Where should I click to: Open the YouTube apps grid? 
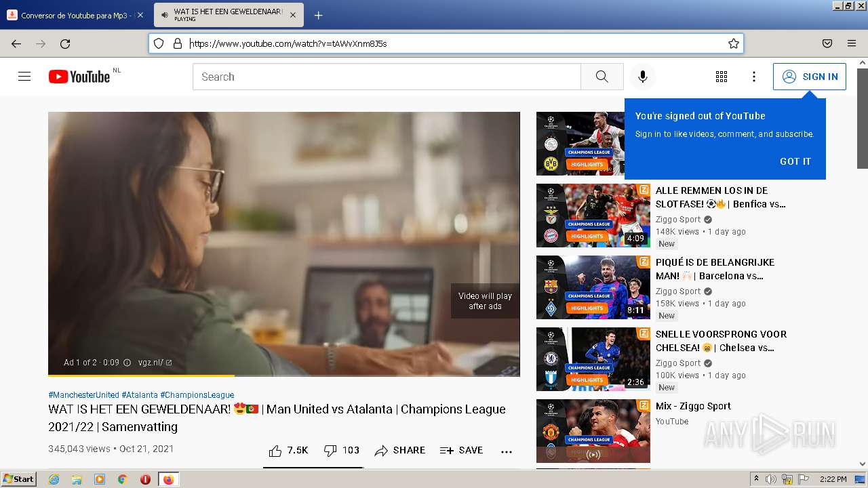722,77
